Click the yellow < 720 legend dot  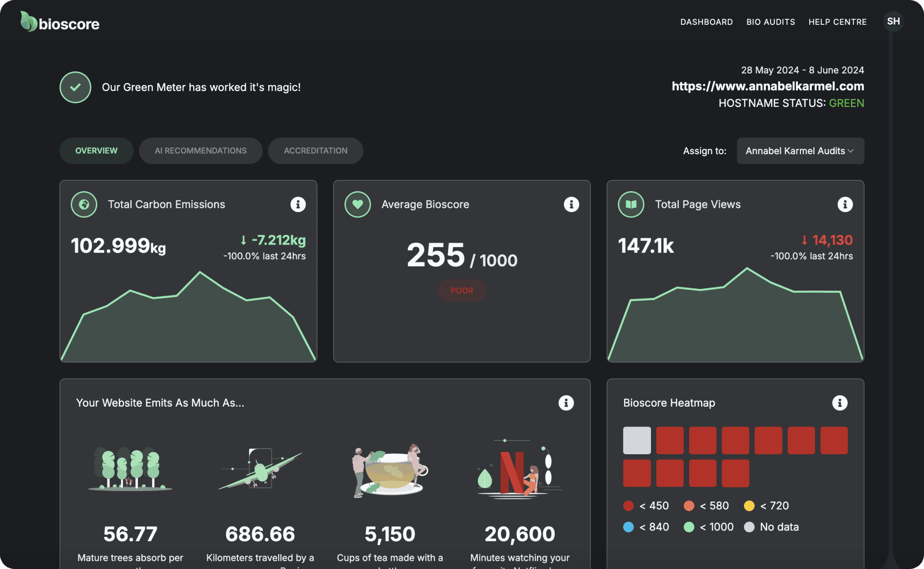(749, 506)
